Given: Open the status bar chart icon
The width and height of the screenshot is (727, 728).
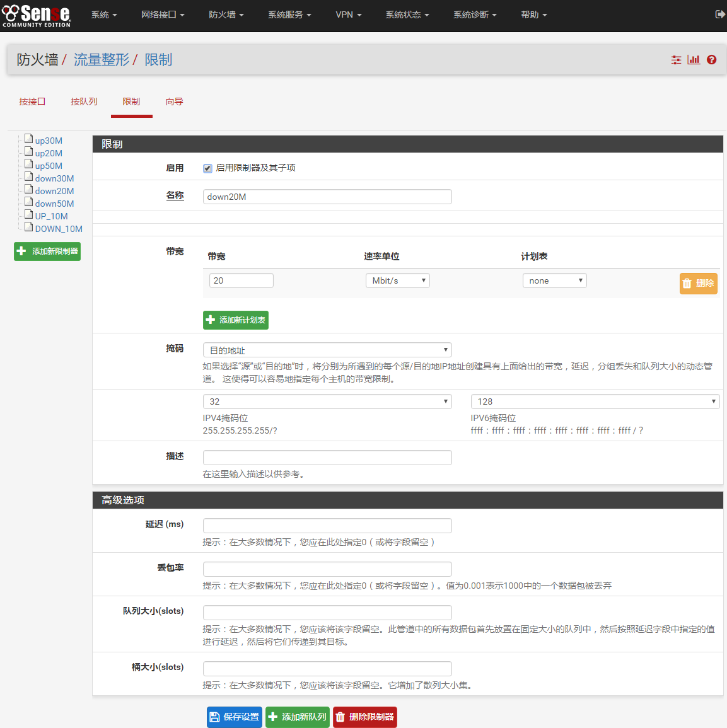Looking at the screenshot, I should point(694,60).
